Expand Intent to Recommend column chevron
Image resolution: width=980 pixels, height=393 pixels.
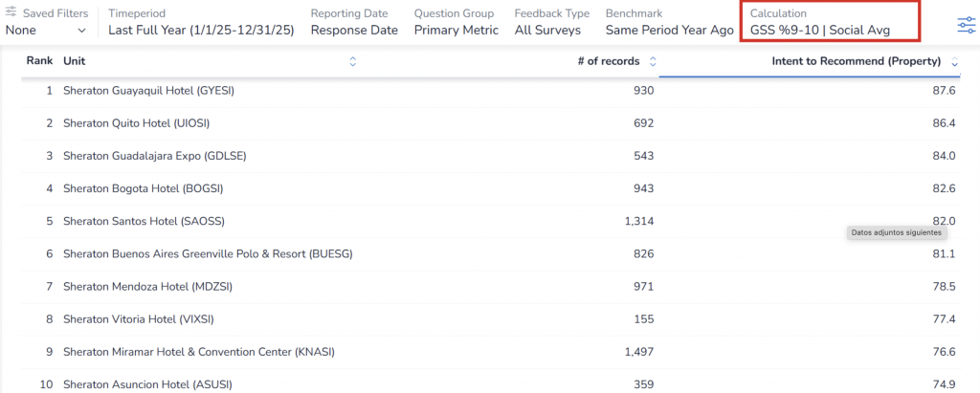pos(953,61)
